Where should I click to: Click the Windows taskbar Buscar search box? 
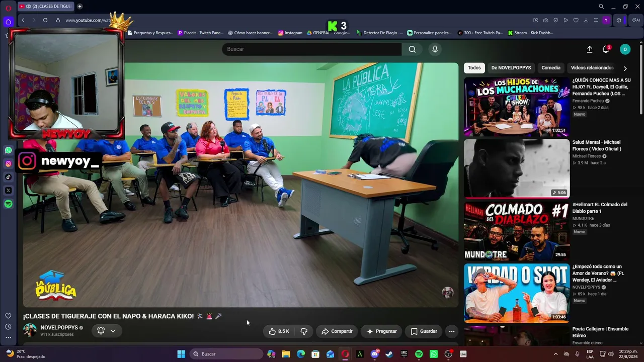(x=226, y=354)
